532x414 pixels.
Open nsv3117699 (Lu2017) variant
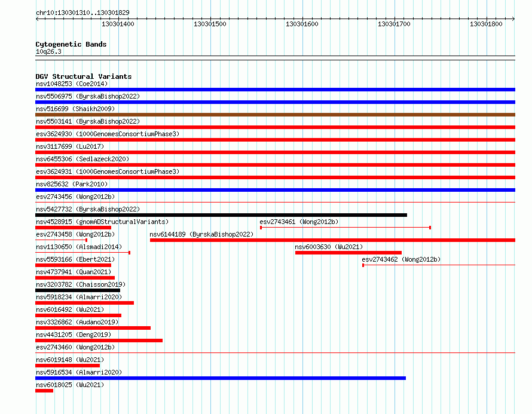pyautogui.click(x=70, y=146)
